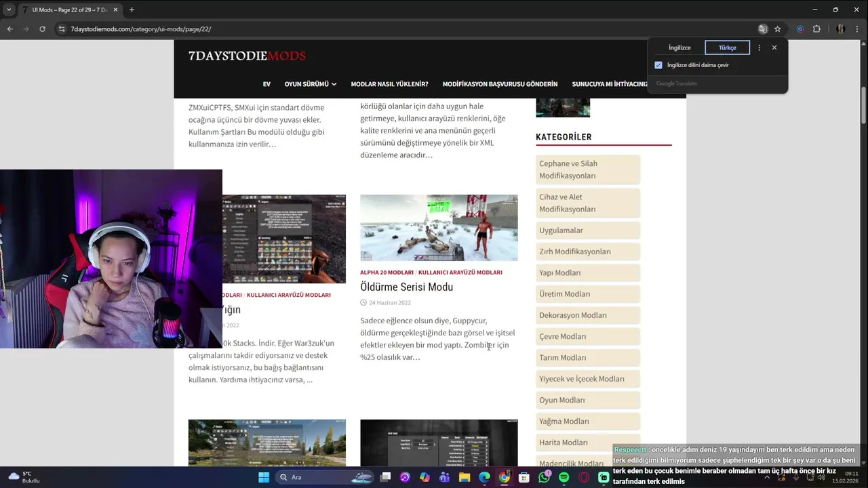Open a new browser tab
The height and width of the screenshot is (488, 868).
coord(132,9)
